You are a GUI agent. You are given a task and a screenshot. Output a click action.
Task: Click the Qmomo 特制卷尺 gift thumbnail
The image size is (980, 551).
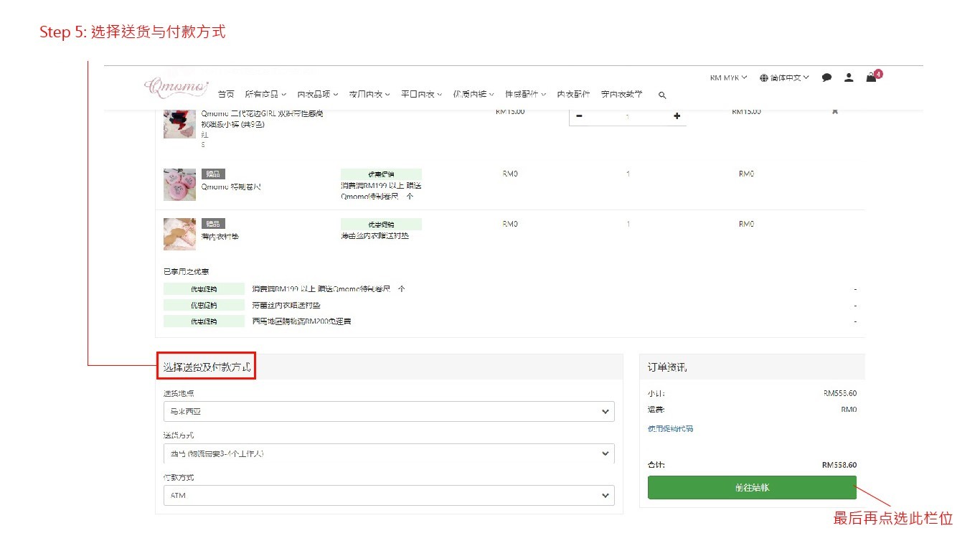[x=179, y=185]
